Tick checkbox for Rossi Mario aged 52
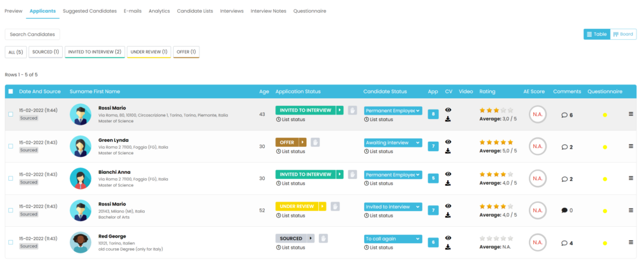 11,210
